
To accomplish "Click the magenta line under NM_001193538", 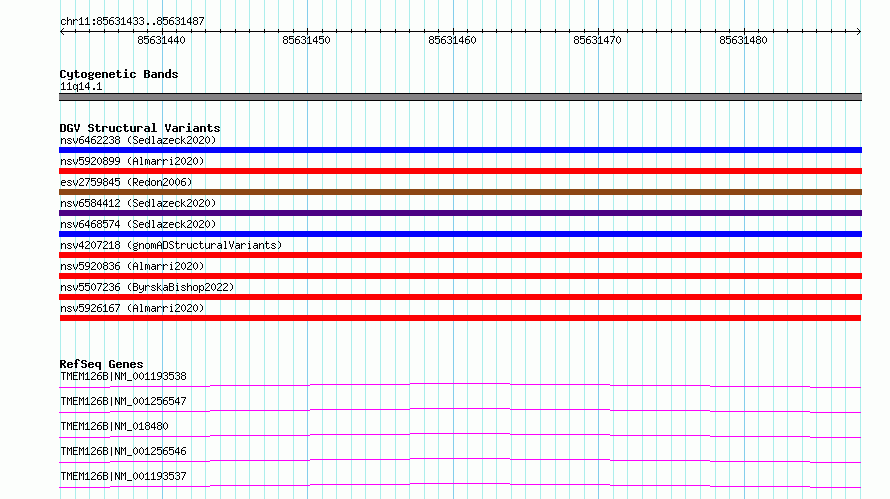I will [460, 385].
